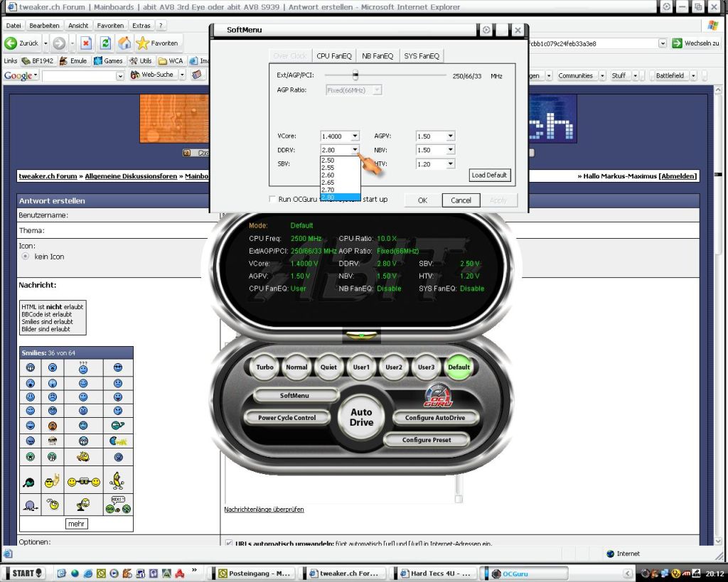Viewport: 728px width, 582px height.
Task: Choose 2.60 in the DDRV list
Action: (328, 175)
